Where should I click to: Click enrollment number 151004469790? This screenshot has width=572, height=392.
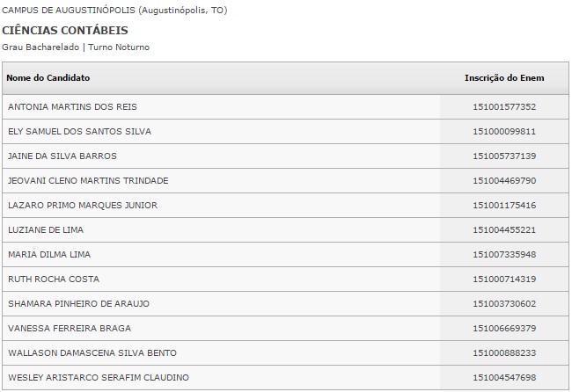pyautogui.click(x=504, y=181)
